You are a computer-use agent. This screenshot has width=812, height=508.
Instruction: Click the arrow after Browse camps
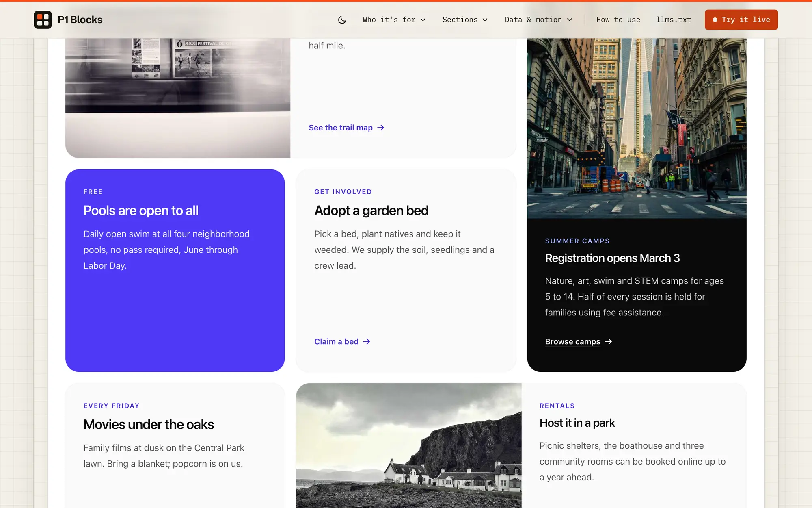tap(609, 342)
